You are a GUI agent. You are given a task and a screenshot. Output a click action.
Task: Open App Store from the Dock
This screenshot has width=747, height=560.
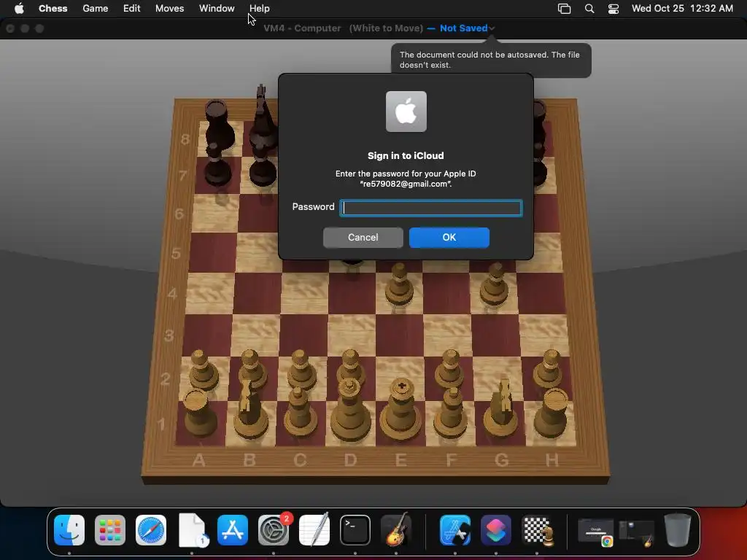pos(233,530)
